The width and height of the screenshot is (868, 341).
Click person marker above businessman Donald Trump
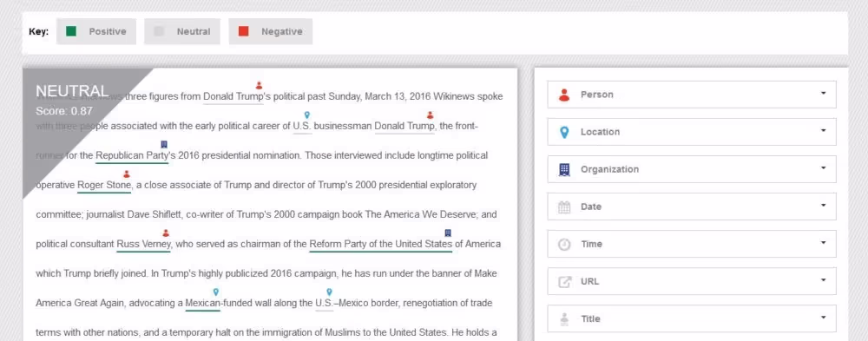point(430,115)
